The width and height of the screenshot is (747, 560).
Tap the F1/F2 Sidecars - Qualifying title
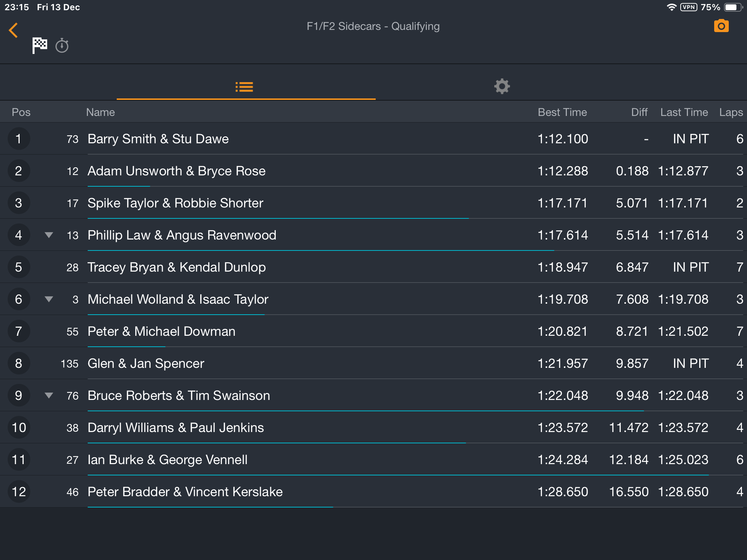(x=373, y=26)
